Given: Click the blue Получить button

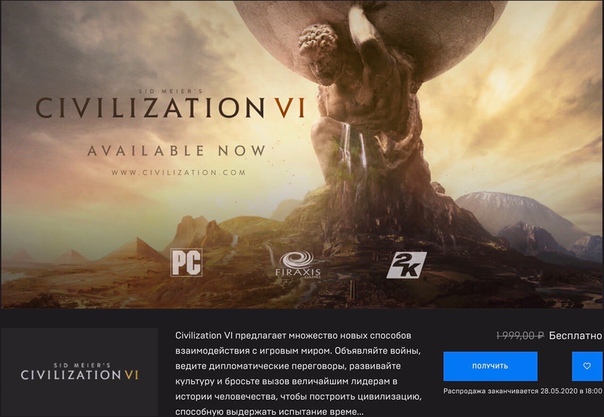Looking at the screenshot, I should coord(490,366).
